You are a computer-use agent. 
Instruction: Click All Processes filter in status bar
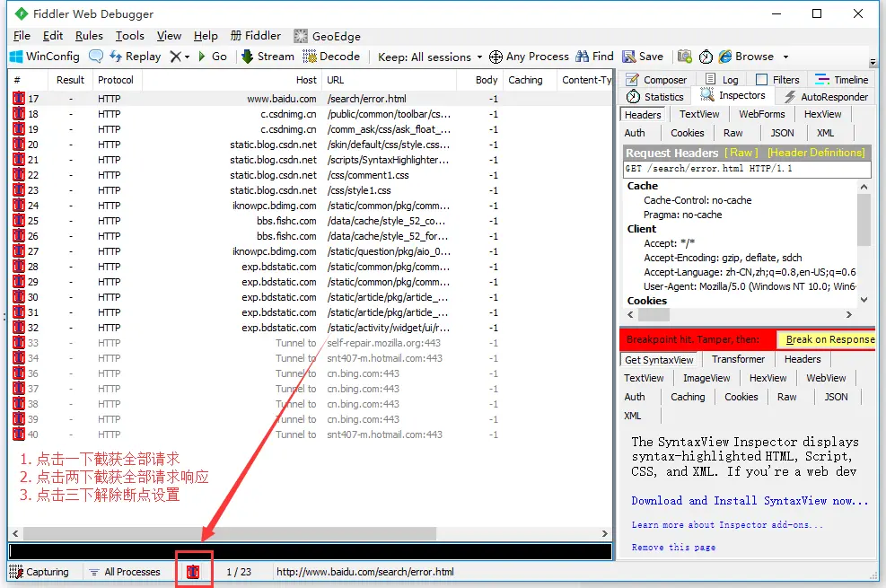point(125,572)
